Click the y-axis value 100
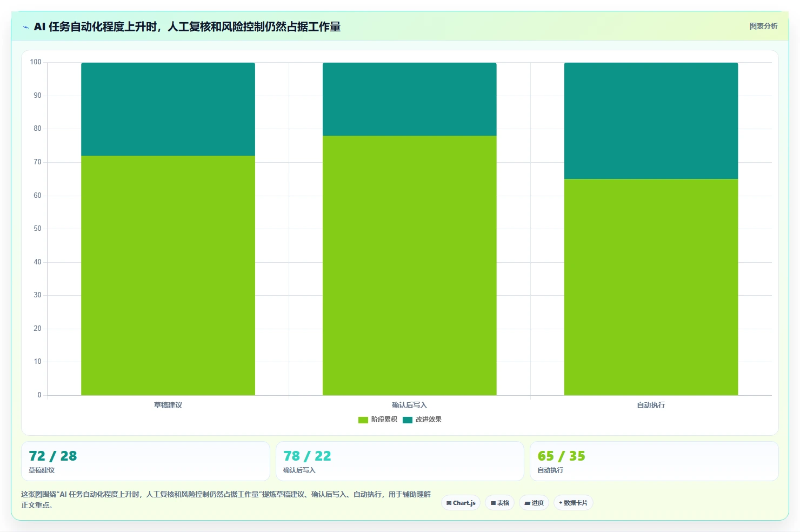This screenshot has width=800, height=532. (36, 62)
